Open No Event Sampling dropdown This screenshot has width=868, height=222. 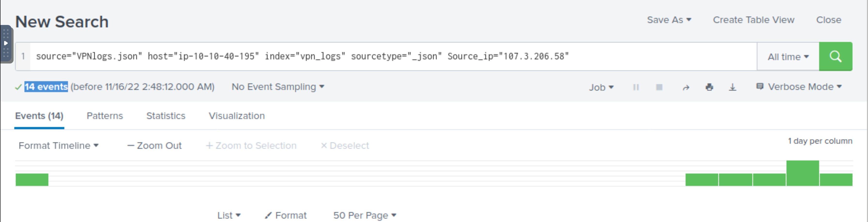tap(278, 87)
